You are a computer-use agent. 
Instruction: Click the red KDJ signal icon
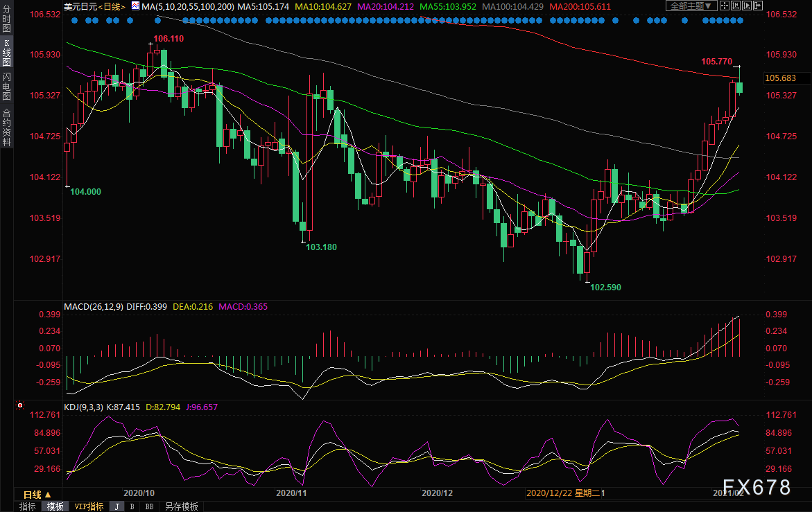pos(20,405)
